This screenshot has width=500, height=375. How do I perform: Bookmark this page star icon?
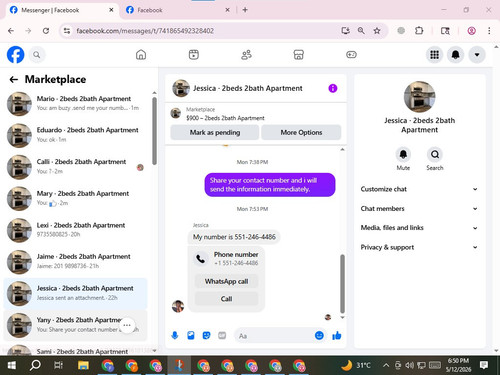tap(377, 31)
